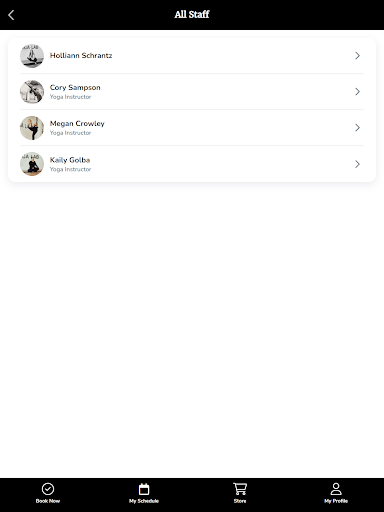384x512 pixels.
Task: Open My Schedule calendar icon
Action: point(144,489)
